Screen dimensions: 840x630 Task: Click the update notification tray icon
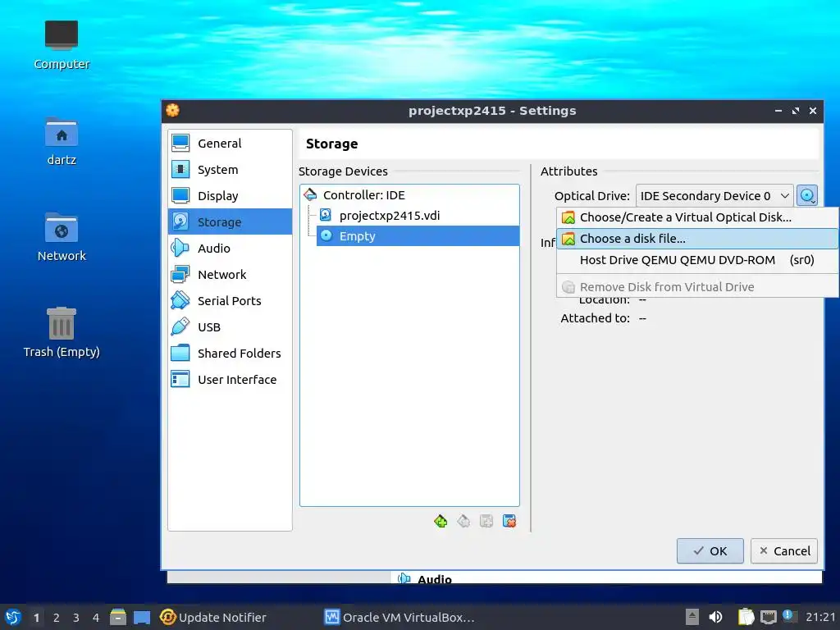click(x=788, y=615)
